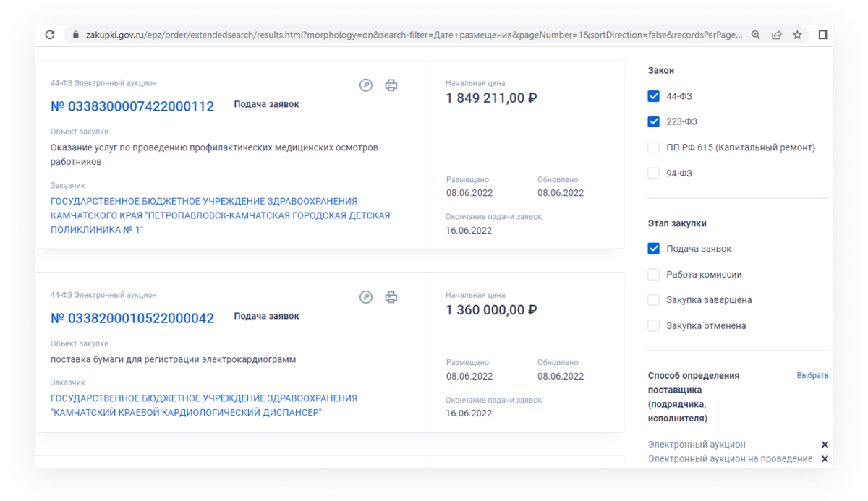The image size is (868, 501).
Task: Click the price 1 849 211,00 ₽
Action: [491, 98]
